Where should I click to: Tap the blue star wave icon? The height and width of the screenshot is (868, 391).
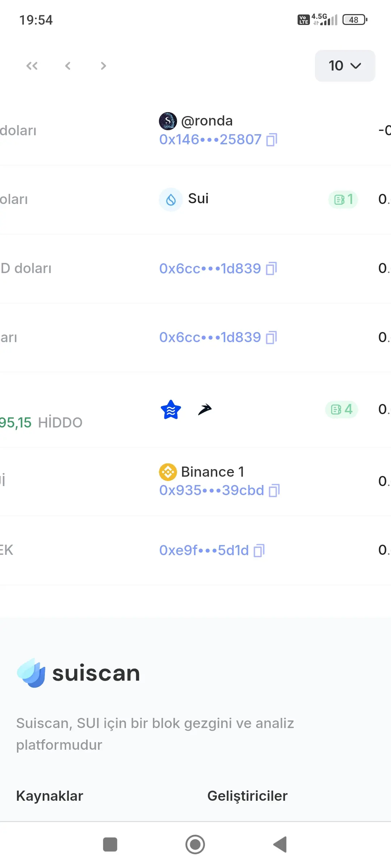click(171, 409)
